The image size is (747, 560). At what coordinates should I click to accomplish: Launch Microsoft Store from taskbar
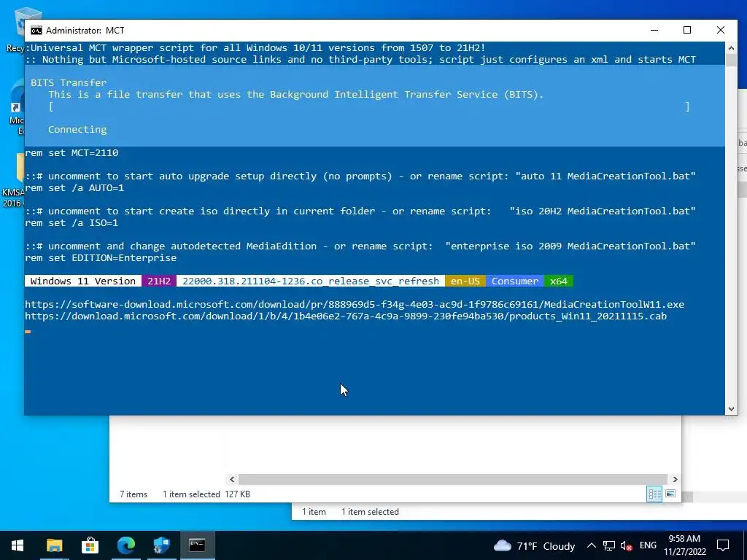pyautogui.click(x=90, y=545)
